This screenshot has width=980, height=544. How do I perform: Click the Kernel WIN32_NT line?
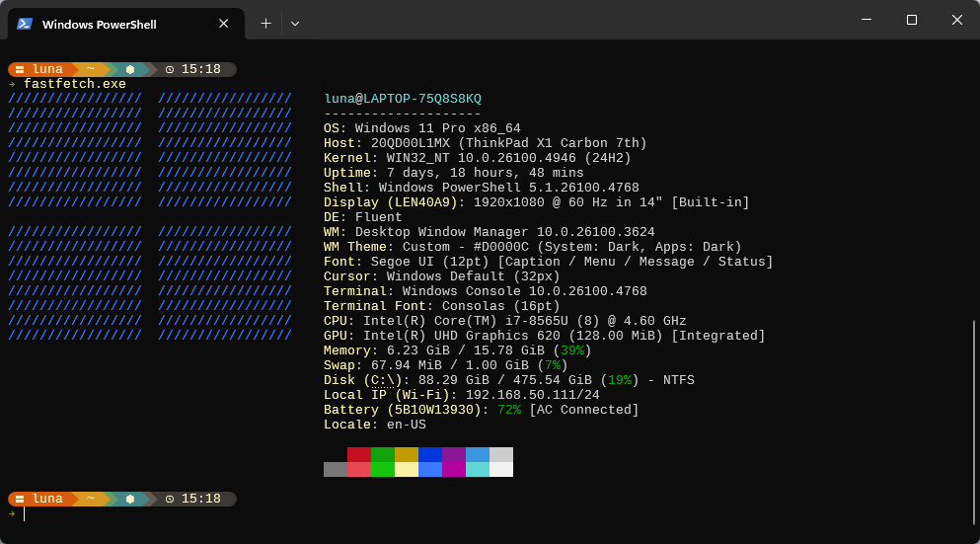(x=477, y=158)
